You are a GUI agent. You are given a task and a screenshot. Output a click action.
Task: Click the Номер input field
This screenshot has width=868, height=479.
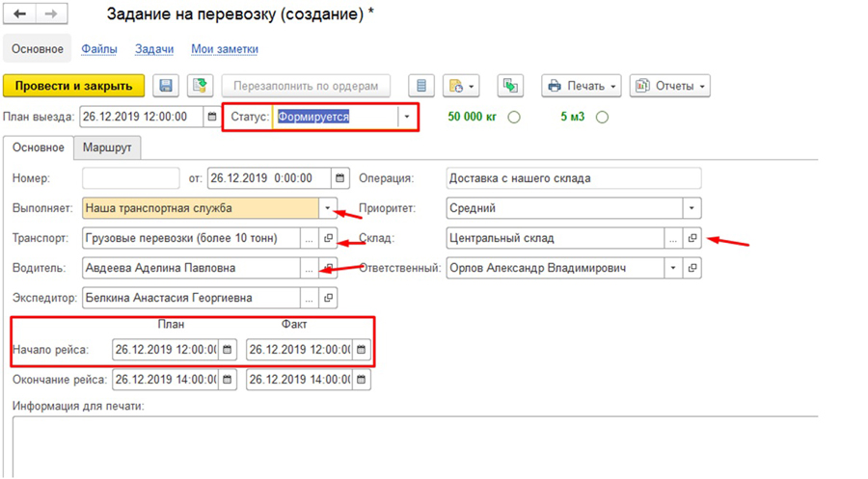click(x=130, y=178)
